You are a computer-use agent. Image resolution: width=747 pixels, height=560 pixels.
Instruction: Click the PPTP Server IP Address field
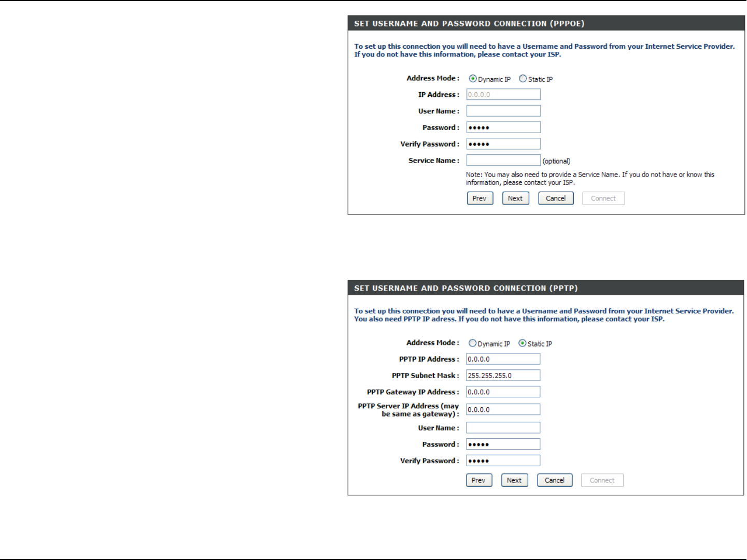[503, 410]
